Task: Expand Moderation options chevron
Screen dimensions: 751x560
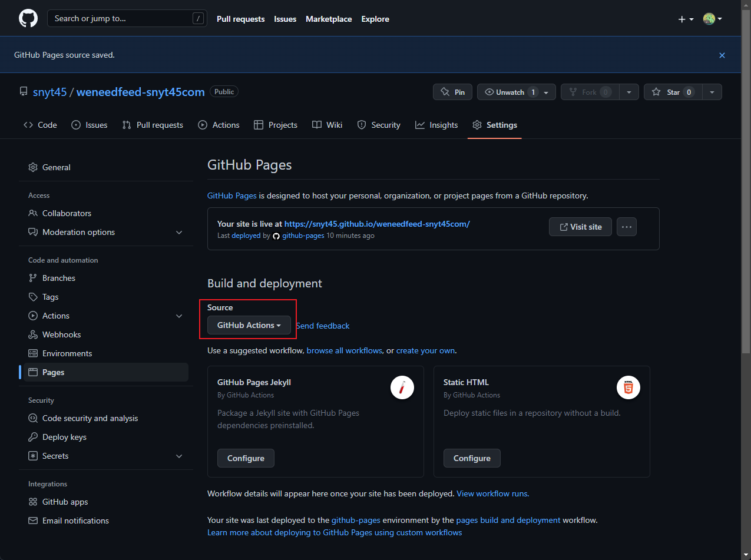Action: pos(179,232)
